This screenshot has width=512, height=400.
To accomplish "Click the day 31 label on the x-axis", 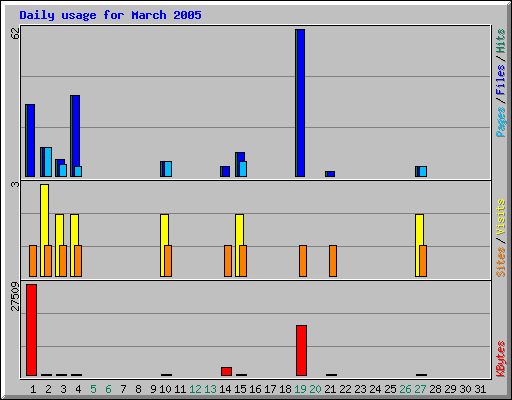I will 480,389.
